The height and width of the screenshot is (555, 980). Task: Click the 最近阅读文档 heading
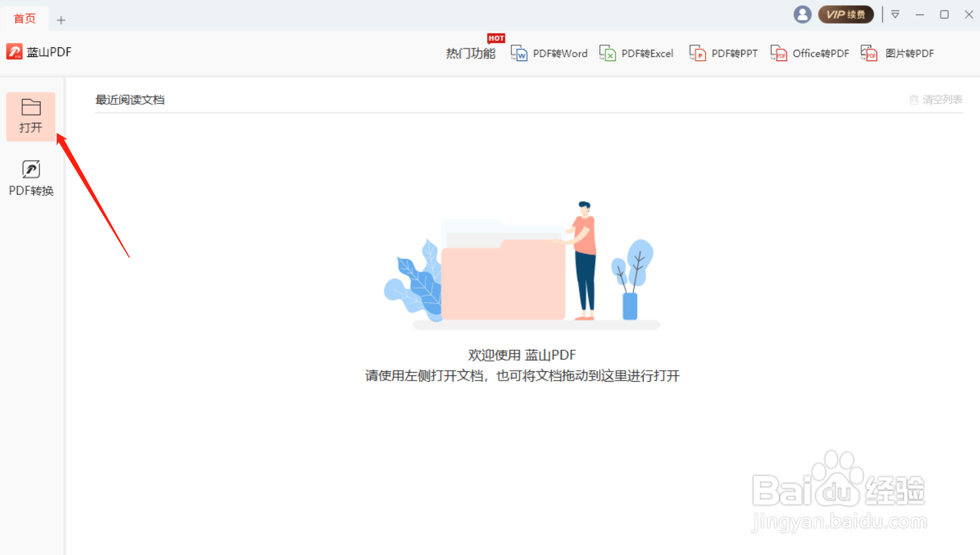pyautogui.click(x=130, y=100)
